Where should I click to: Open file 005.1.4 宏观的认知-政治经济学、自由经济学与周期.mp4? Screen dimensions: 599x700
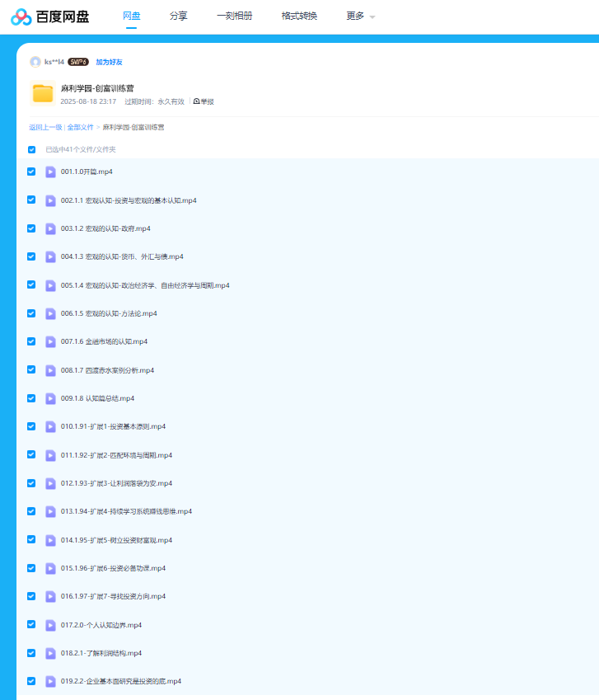point(145,285)
